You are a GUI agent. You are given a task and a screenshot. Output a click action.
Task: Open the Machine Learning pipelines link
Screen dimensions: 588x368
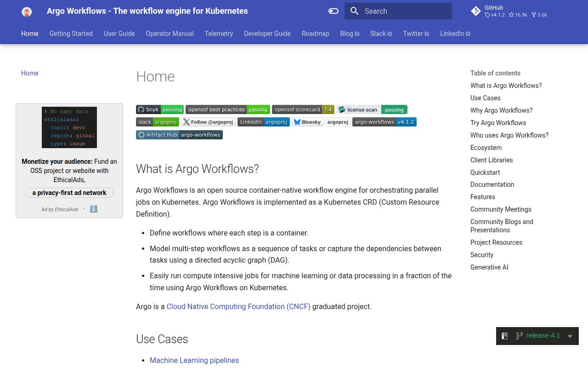coord(194,360)
